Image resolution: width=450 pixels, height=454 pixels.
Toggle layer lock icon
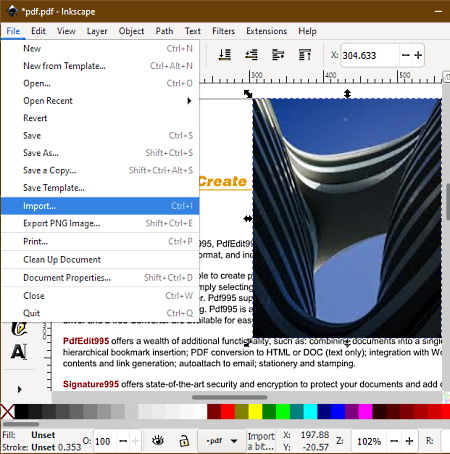click(x=183, y=441)
